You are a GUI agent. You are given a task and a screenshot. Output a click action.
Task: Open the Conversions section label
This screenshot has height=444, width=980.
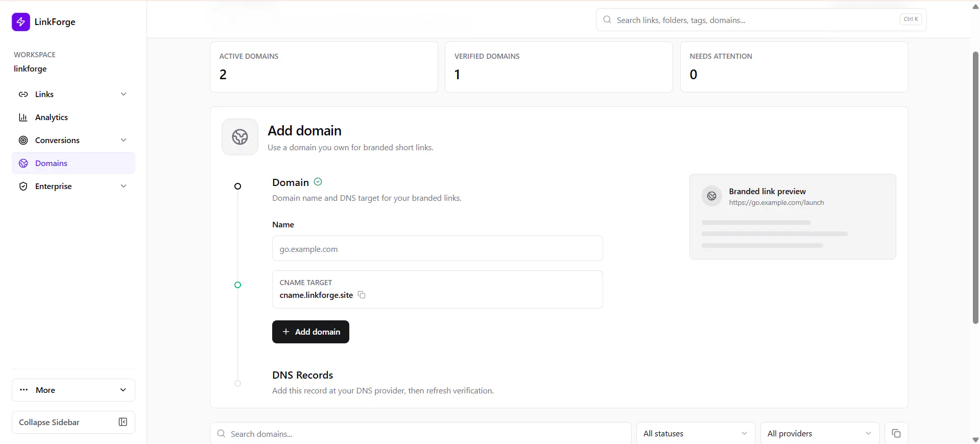(x=57, y=141)
